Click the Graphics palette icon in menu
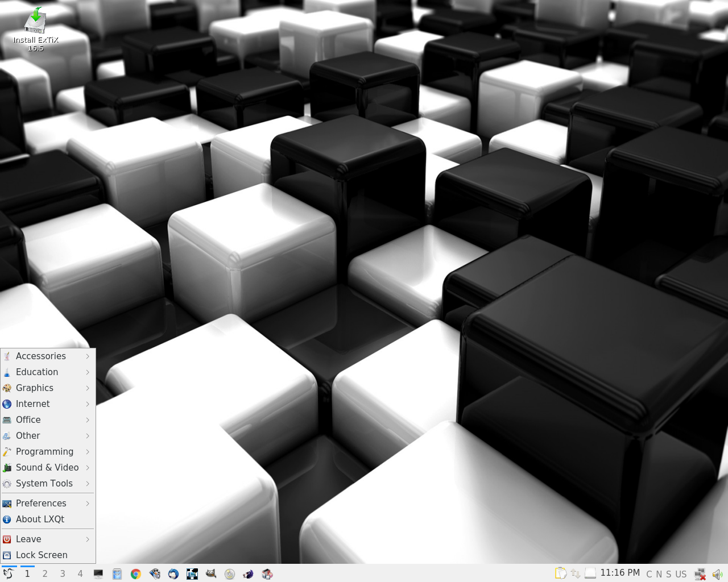728x582 pixels. coord(7,388)
